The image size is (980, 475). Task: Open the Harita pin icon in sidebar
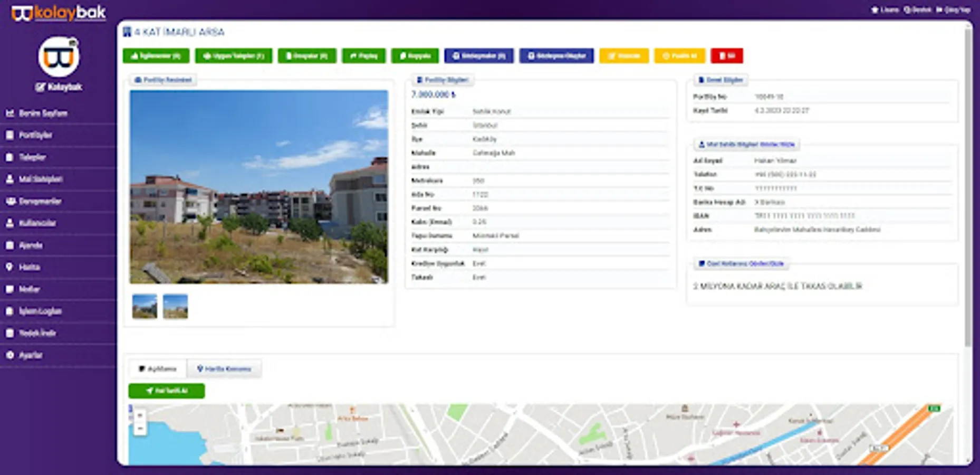[x=9, y=267]
